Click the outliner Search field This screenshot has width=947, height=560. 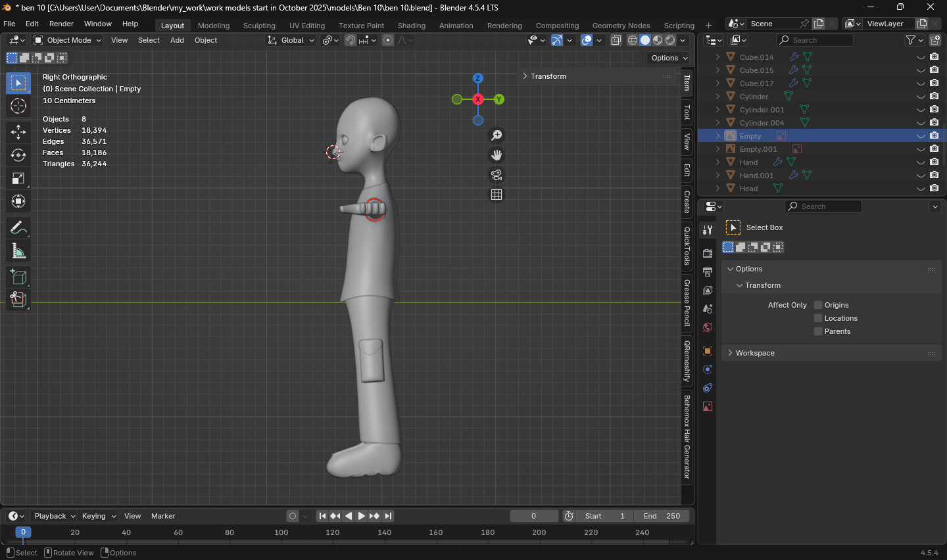pyautogui.click(x=814, y=40)
